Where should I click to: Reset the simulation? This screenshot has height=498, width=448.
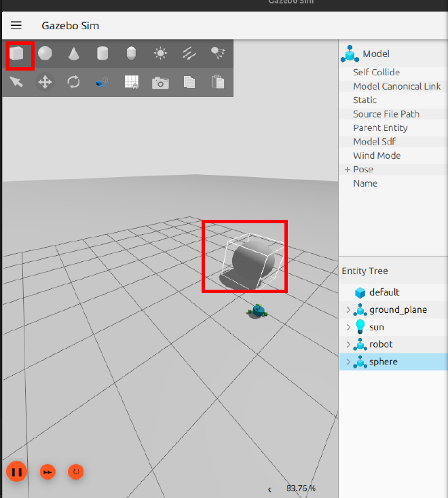tap(75, 472)
